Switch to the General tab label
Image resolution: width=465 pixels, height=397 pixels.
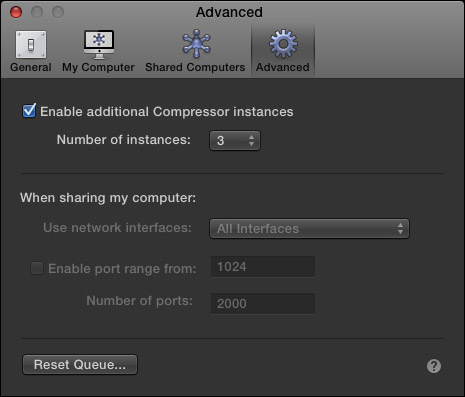point(31,67)
